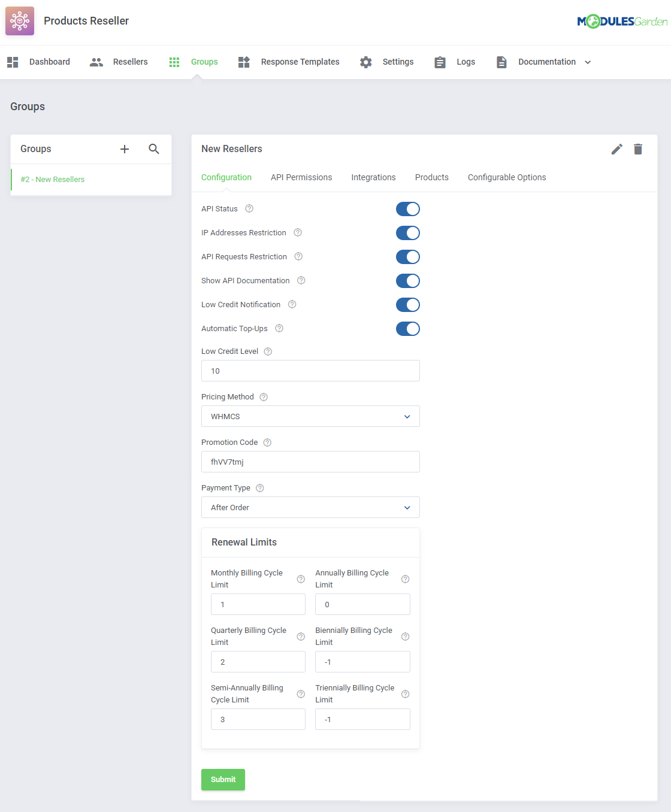Go to the Dashboard menu item

tap(50, 62)
